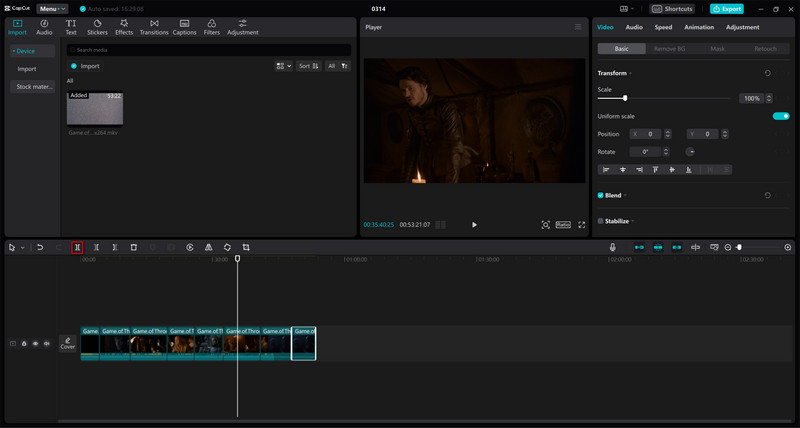800x428 pixels.
Task: Switch to the Animation tab
Action: pos(699,27)
